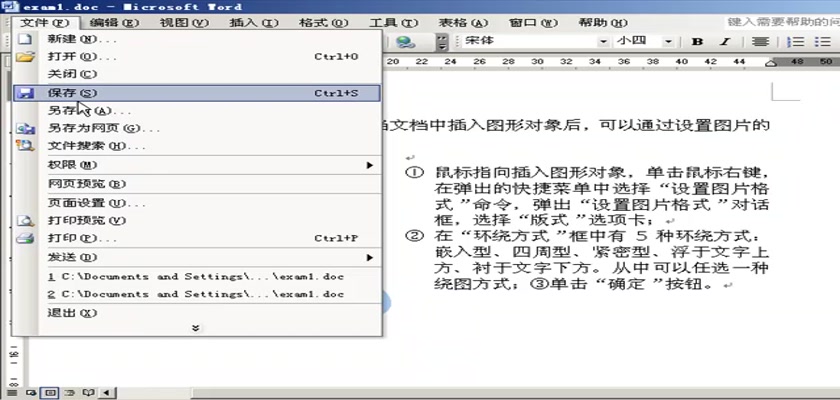Click the Word document icon in title bar

click(10, 6)
